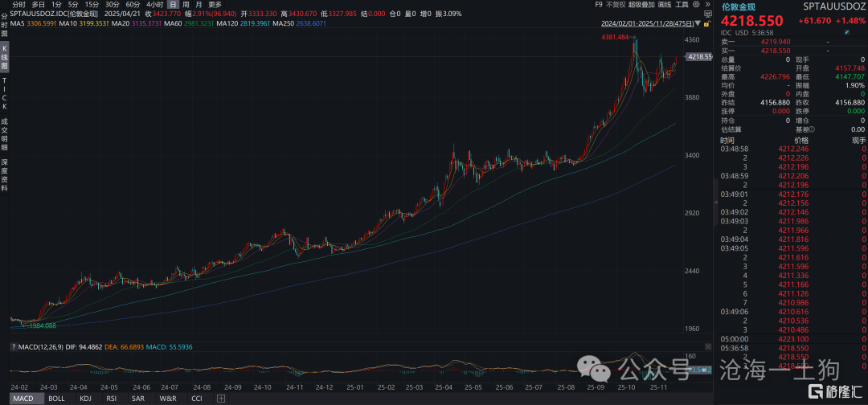
Task: Open the 成交明细 view in left sidebar
Action: [x=4, y=133]
